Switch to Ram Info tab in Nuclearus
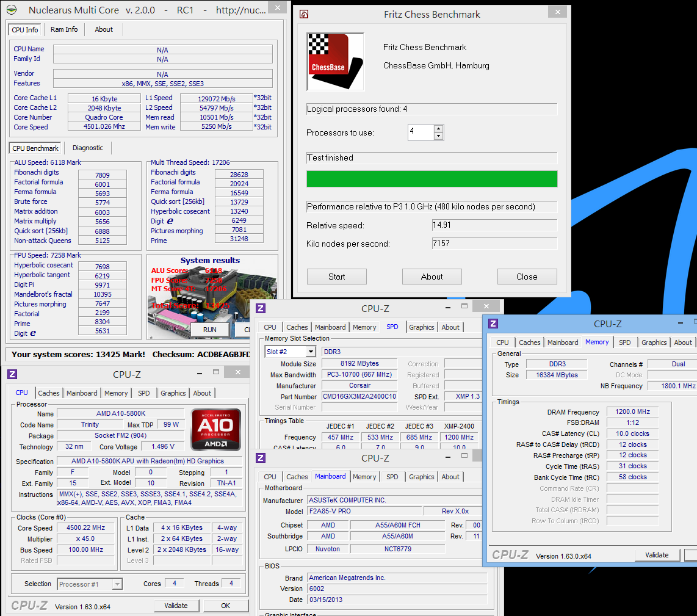The width and height of the screenshot is (697, 616). pos(64,29)
